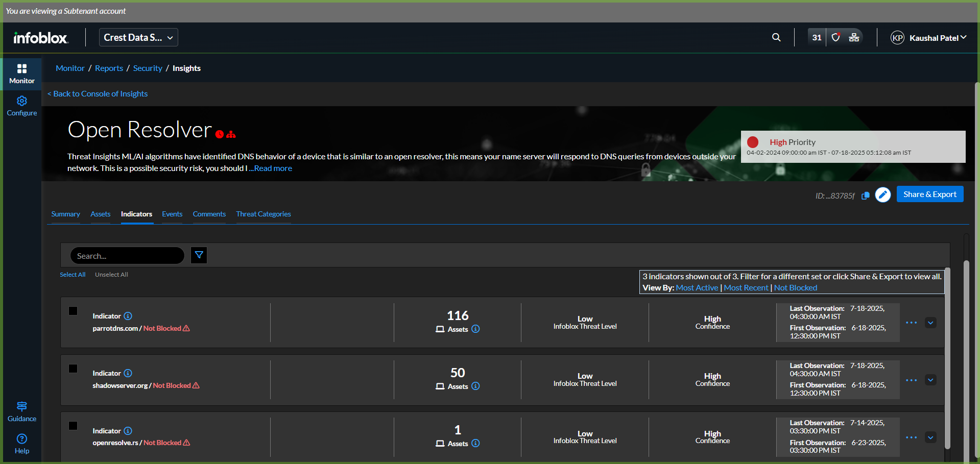Focus the indicators Search field
Image resolution: width=980 pixels, height=464 pixels.
tap(127, 255)
